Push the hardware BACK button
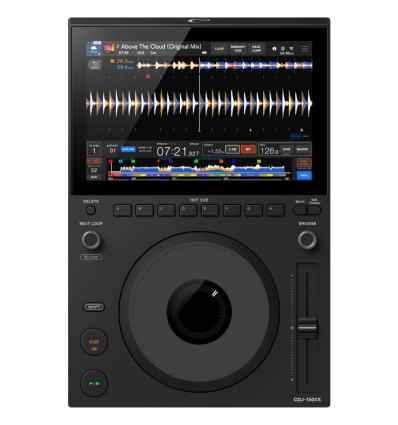 [x=300, y=210]
